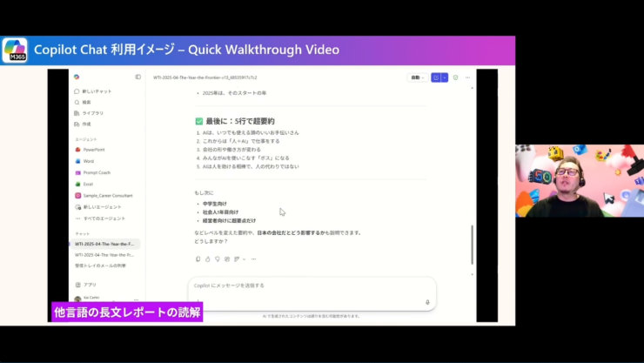This screenshot has width=644, height=363.
Task: Click the M365 Copilot logo in the banner
Action: tap(15, 50)
